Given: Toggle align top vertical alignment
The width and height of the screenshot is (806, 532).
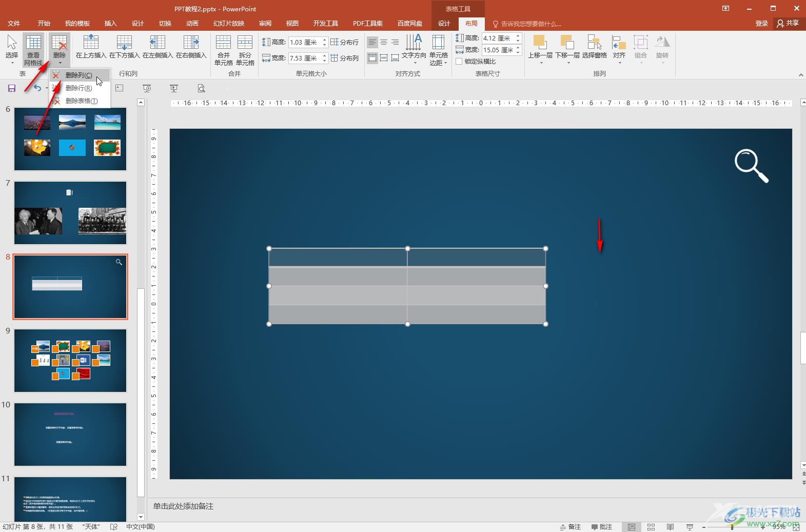Looking at the screenshot, I should coord(372,58).
